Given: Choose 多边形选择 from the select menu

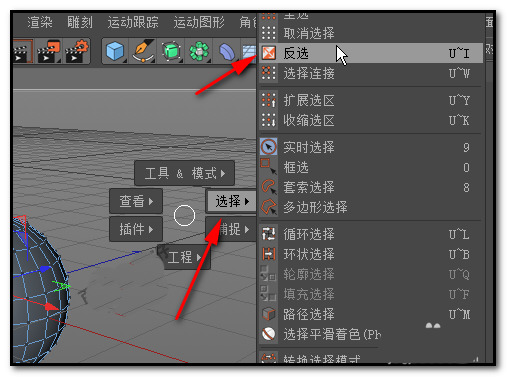Looking at the screenshot, I should click(x=315, y=207).
